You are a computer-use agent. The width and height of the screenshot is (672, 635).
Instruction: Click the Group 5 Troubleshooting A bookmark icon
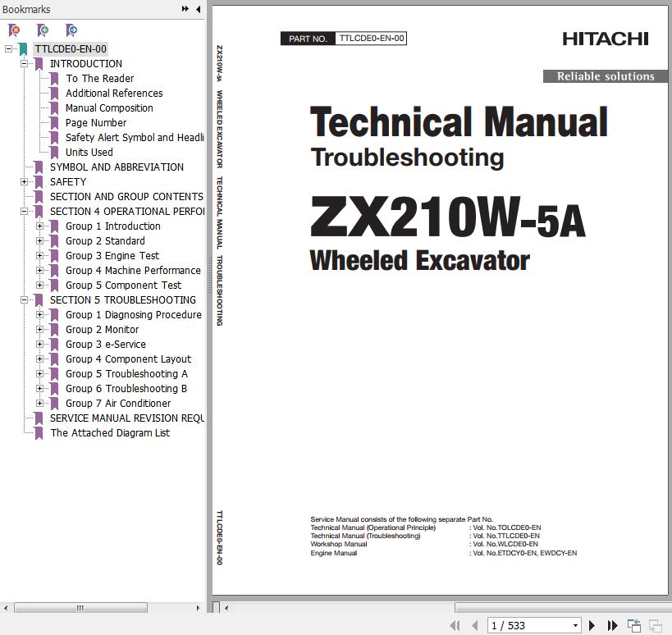(x=54, y=374)
